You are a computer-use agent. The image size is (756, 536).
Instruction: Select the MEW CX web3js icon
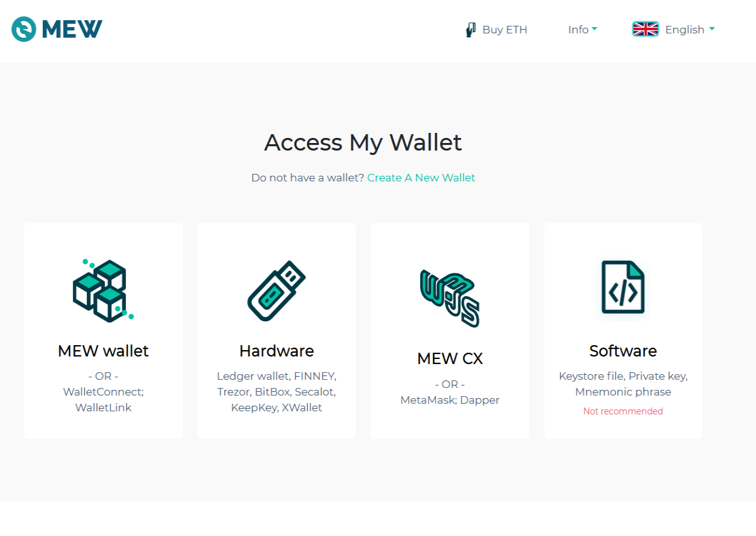tap(450, 297)
